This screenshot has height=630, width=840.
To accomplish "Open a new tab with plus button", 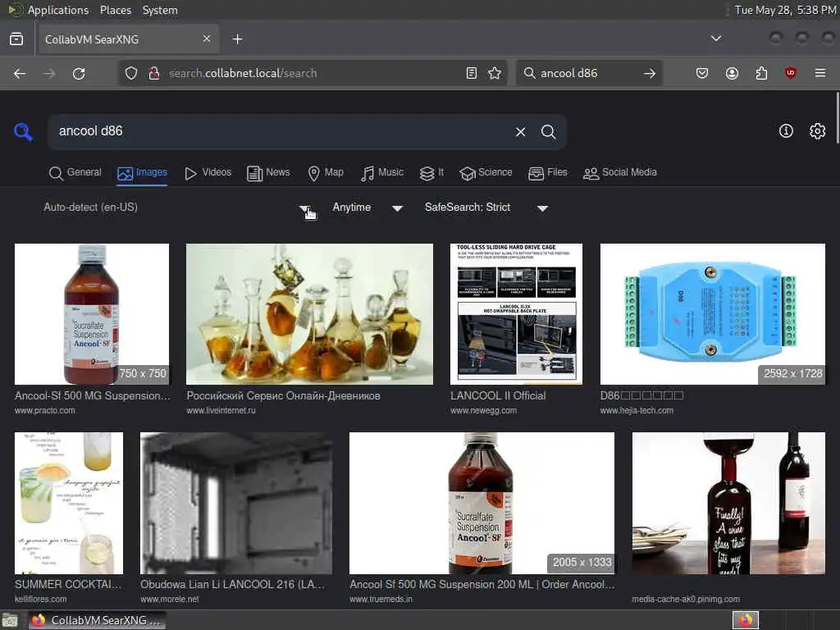I will point(237,39).
